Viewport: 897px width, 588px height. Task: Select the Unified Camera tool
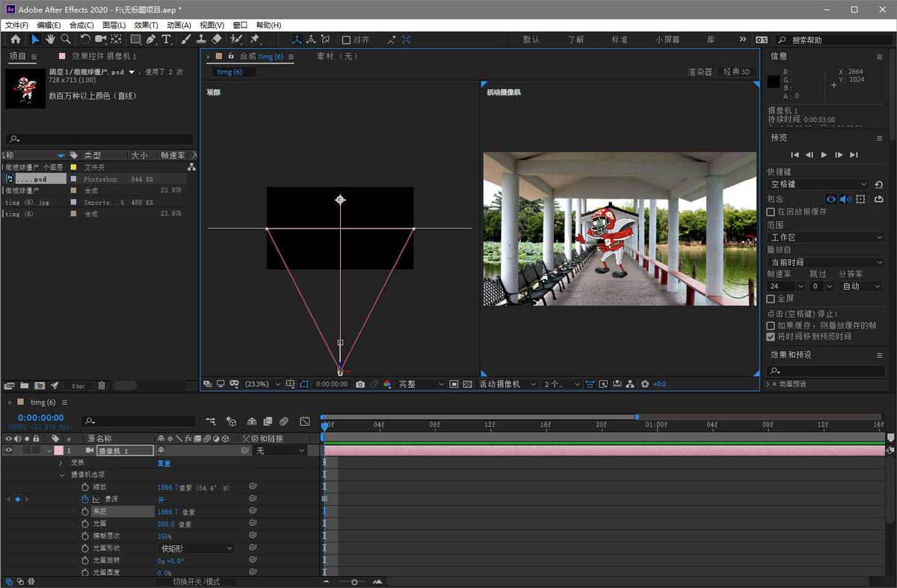point(101,40)
